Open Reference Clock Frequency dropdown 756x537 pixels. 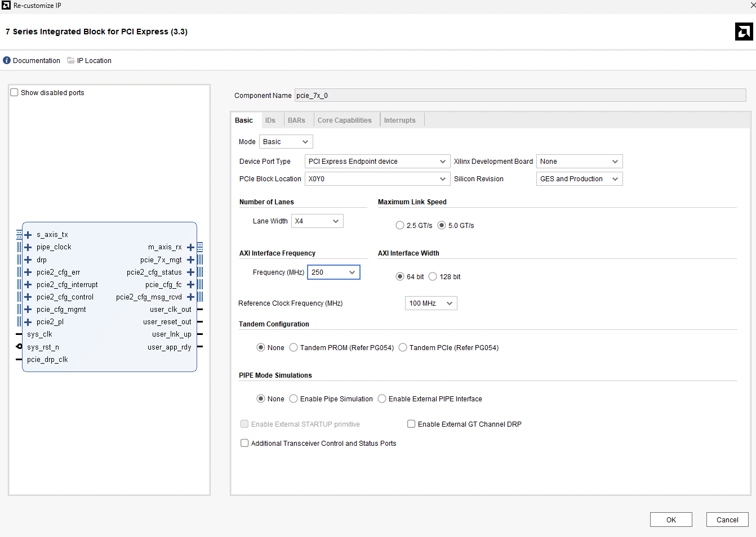(x=431, y=303)
